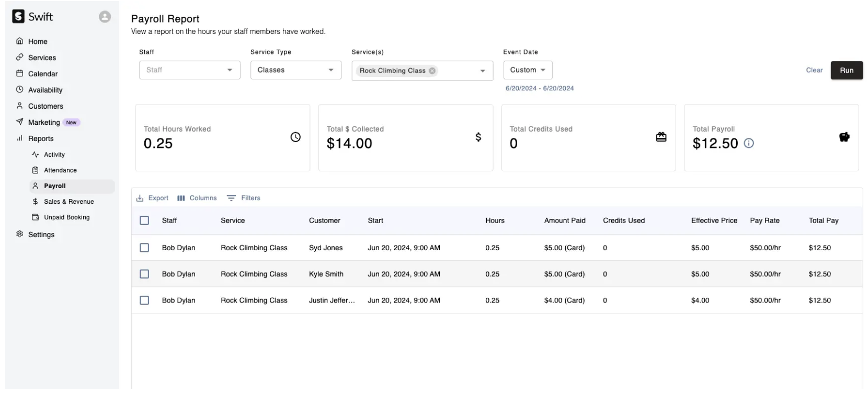Open the table Filters
Screen dimensions: 868x396
coord(244,199)
